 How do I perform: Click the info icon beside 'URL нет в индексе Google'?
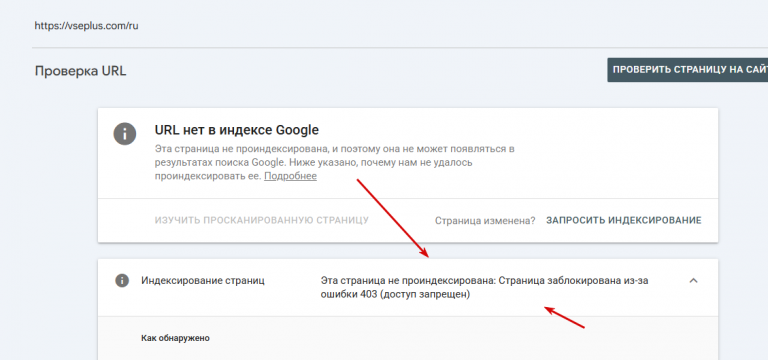124,133
